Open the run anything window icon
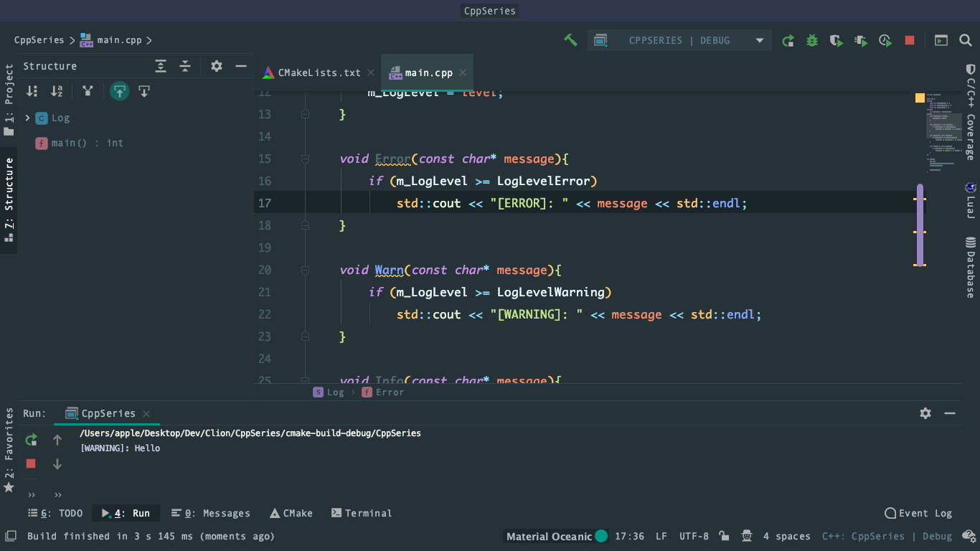This screenshot has height=551, width=980. click(941, 41)
